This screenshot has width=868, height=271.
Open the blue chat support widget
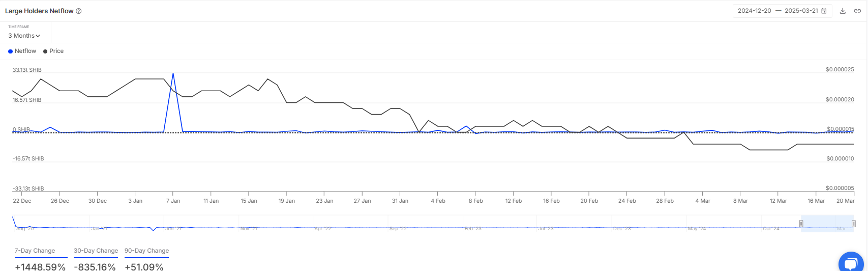[851, 262]
